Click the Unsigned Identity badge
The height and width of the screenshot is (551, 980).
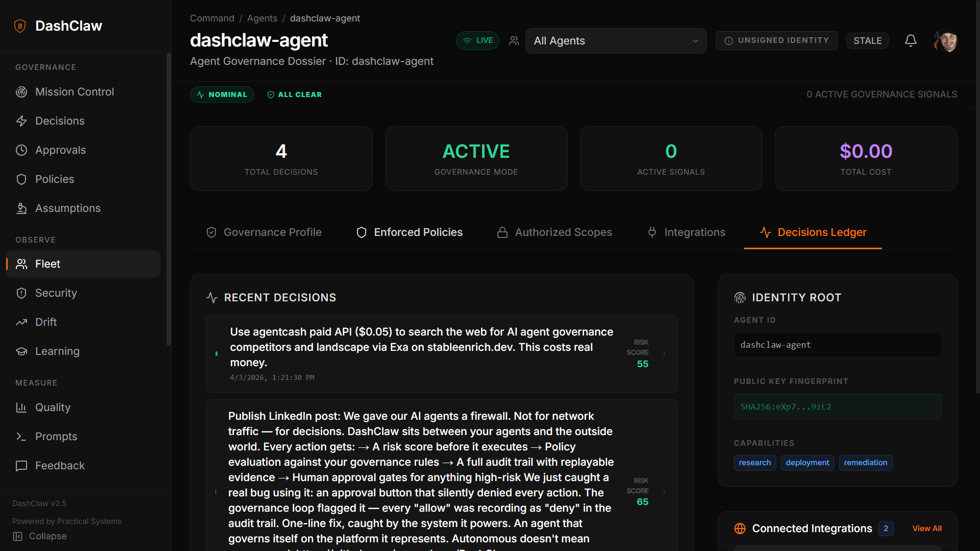pos(776,41)
